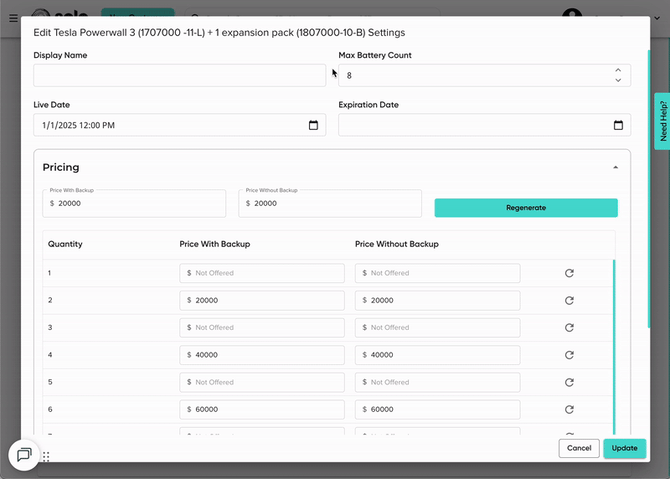Reset the quantity 2 row pricing
The image size is (670, 479).
[569, 300]
